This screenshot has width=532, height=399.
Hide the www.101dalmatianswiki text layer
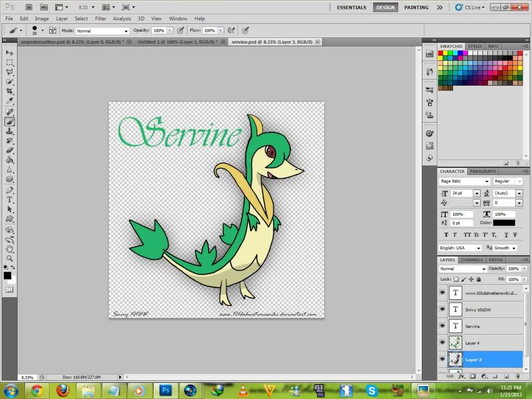coord(442,292)
